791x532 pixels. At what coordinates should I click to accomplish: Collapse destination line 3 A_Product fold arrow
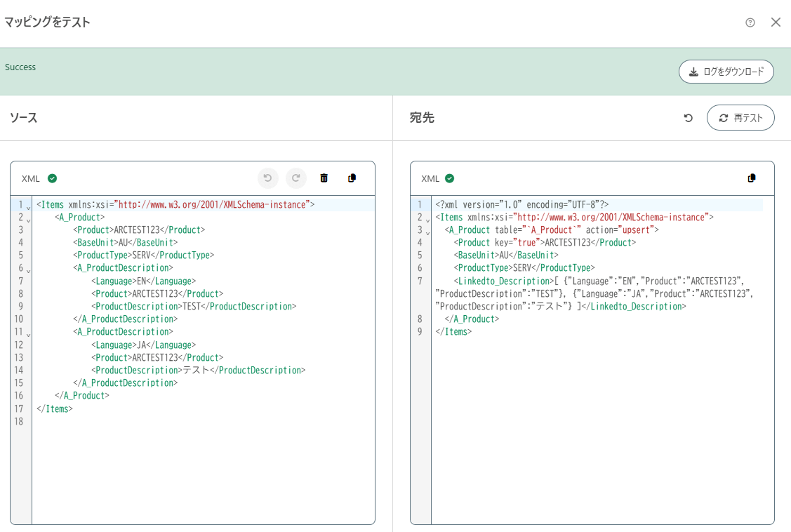(428, 232)
